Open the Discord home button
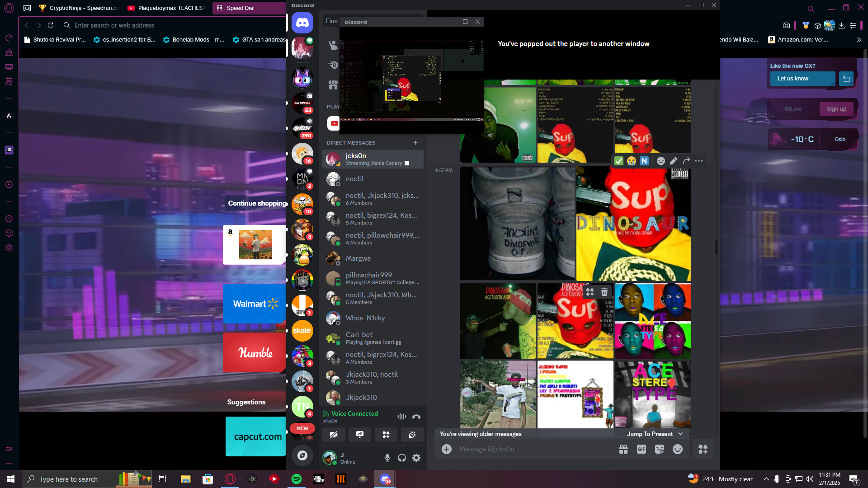Screen dimensions: 868x488 click(302, 23)
